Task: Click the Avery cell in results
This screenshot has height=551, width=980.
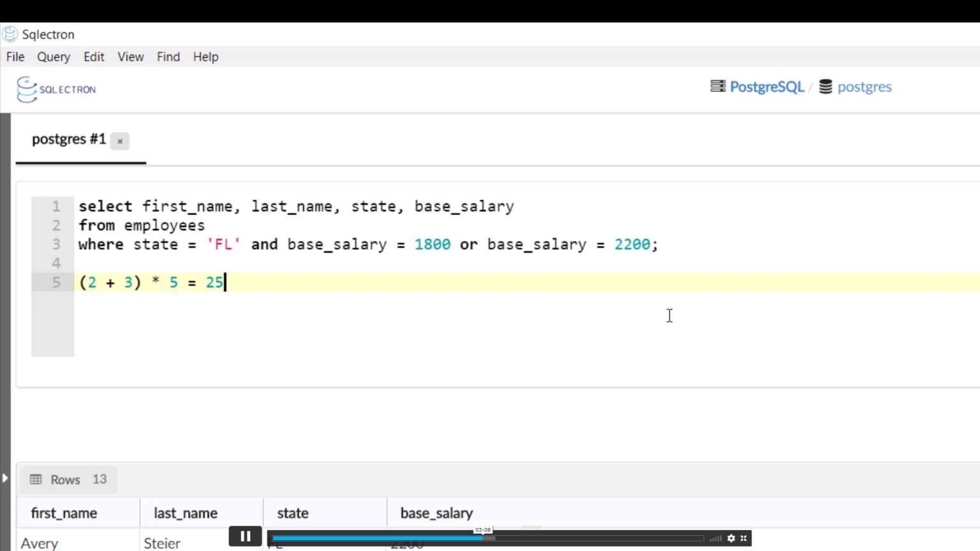Action: pos(40,543)
